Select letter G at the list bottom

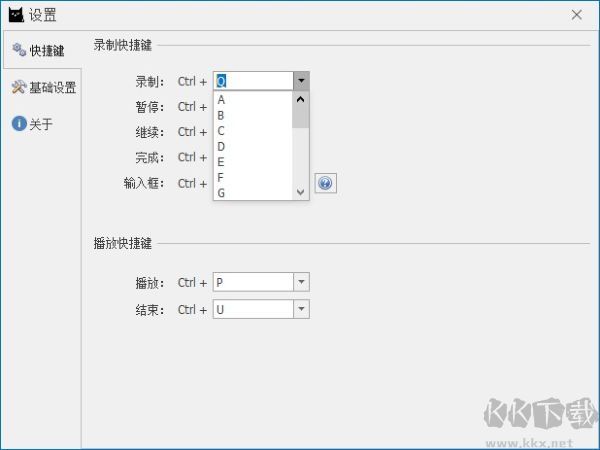pos(221,192)
